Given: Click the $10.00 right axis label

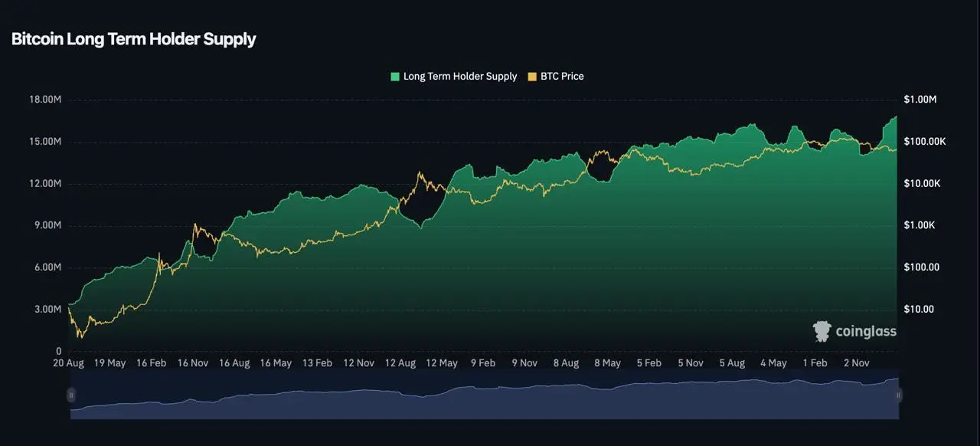Looking at the screenshot, I should click(920, 310).
